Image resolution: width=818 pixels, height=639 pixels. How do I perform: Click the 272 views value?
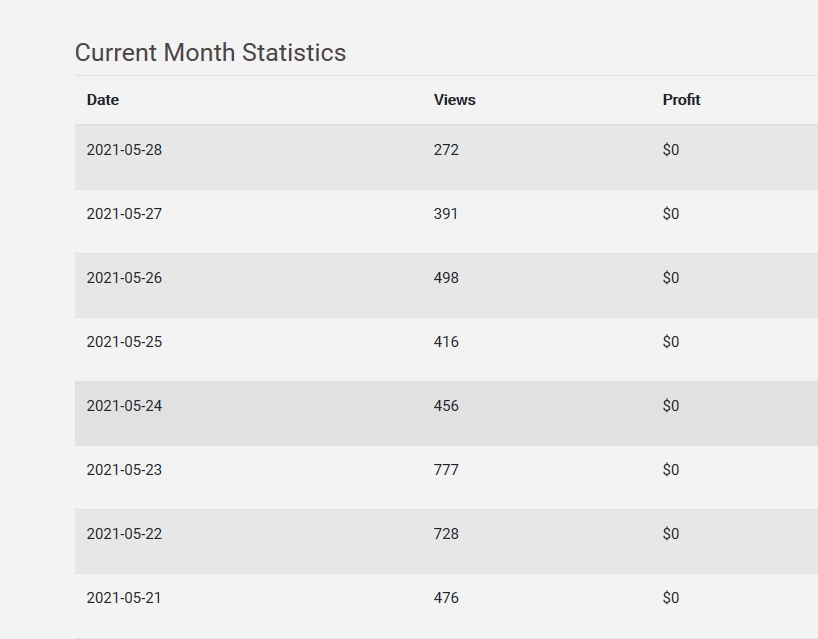click(x=446, y=150)
